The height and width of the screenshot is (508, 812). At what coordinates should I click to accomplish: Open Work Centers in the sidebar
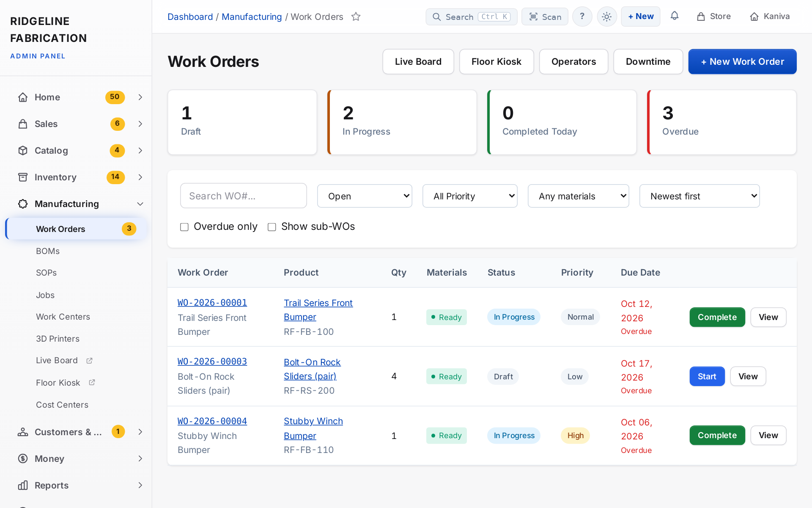[x=63, y=317]
